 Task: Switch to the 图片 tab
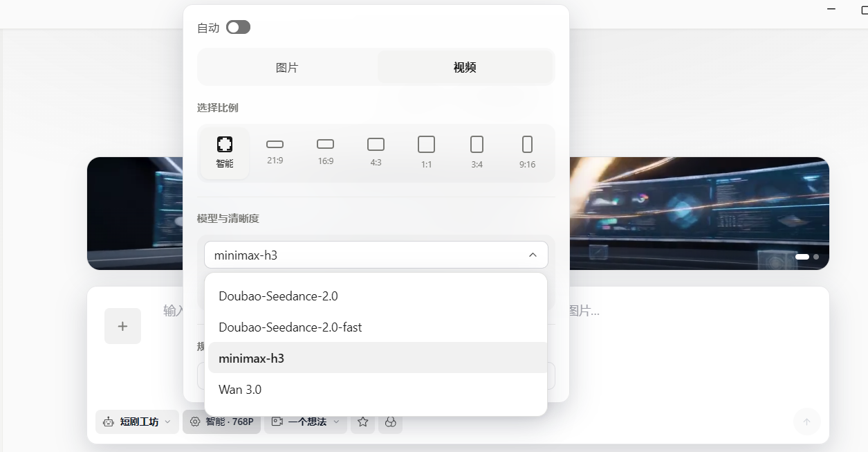[287, 67]
